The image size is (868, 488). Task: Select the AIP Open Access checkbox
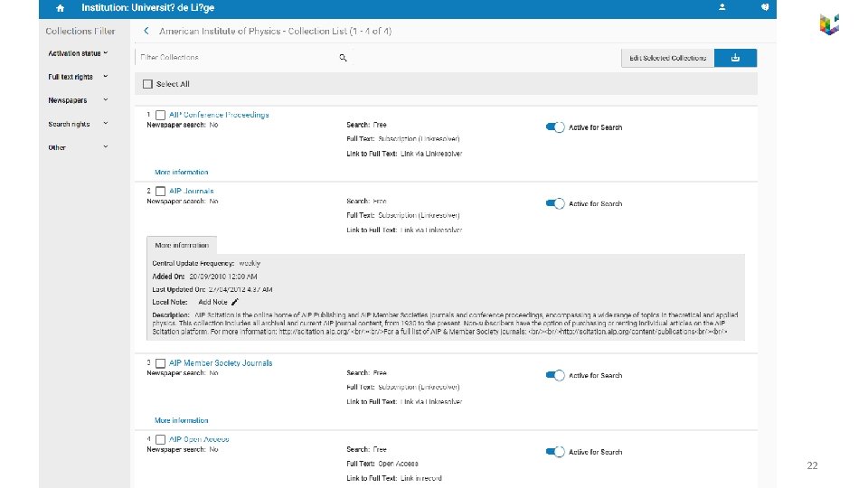click(x=160, y=440)
